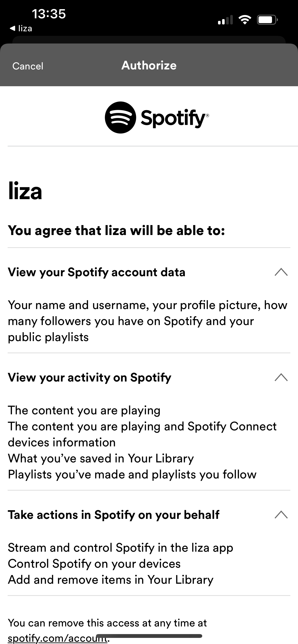Screen dimensions: 298x644
Task: Tap the liza label beside back arrow
Action: click(x=25, y=28)
